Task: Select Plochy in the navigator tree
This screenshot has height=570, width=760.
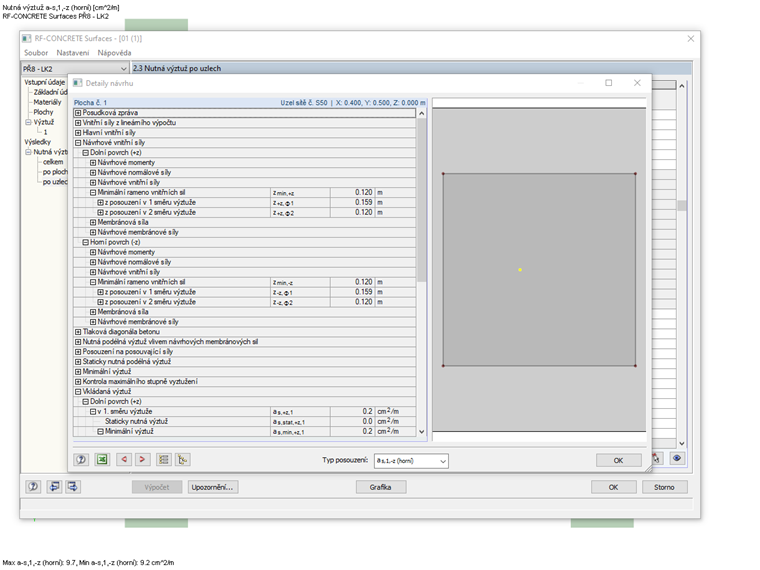Action: (43, 112)
